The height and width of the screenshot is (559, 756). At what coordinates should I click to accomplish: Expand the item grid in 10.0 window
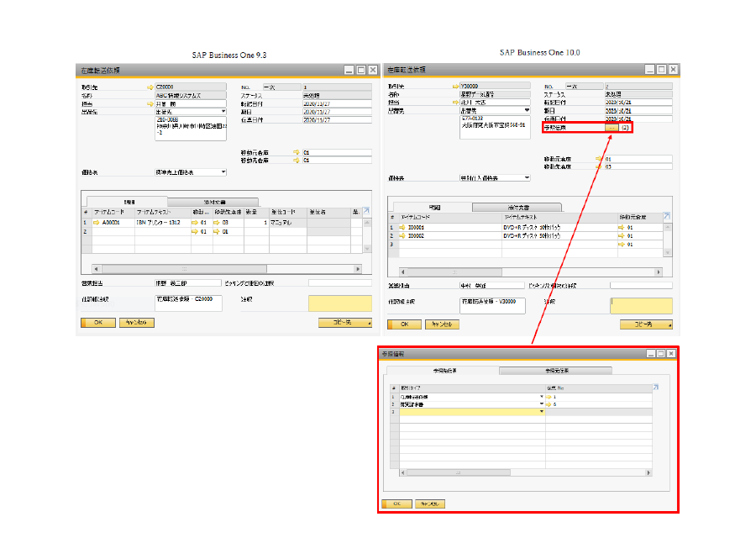(x=667, y=216)
